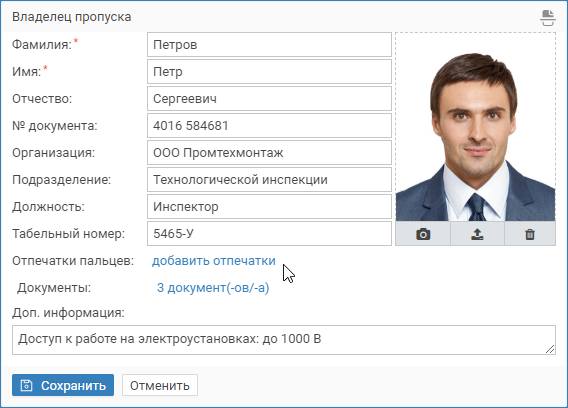Click the Фамилия field containing Петров
This screenshot has height=408, width=568.
click(x=269, y=45)
